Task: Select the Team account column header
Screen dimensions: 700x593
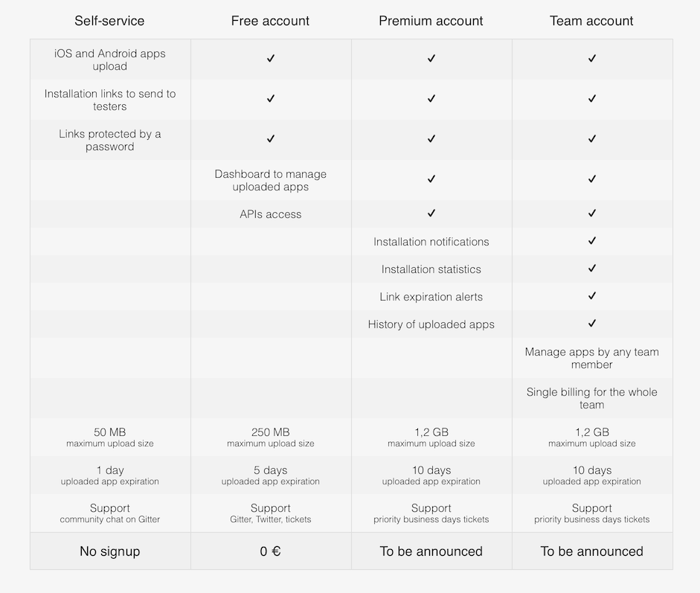Action: tap(591, 21)
